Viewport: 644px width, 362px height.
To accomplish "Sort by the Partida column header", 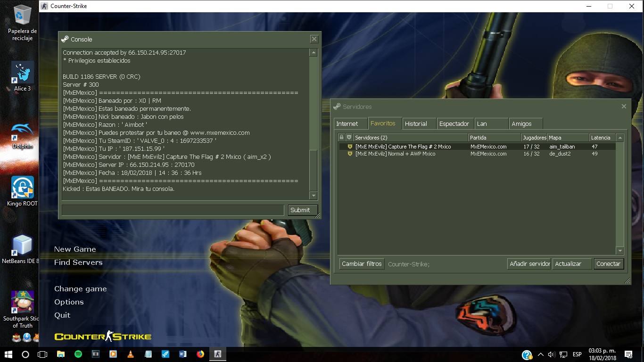I will click(494, 138).
